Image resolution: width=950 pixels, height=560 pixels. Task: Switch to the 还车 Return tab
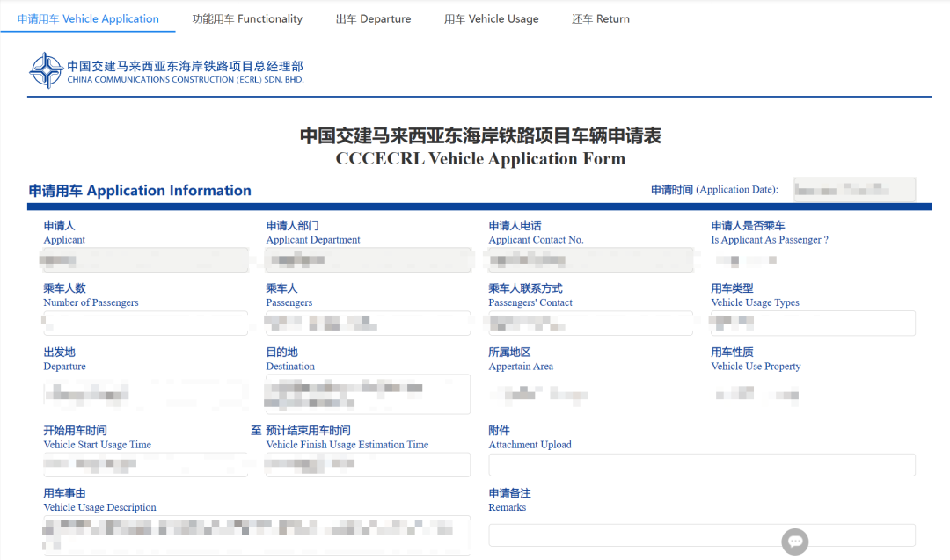click(x=601, y=18)
